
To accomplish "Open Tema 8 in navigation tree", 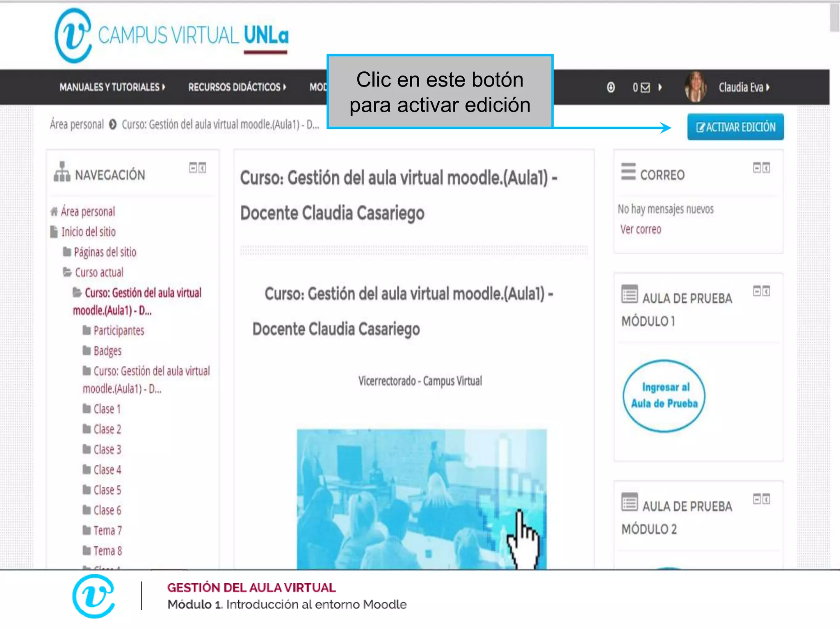I will coord(108,550).
